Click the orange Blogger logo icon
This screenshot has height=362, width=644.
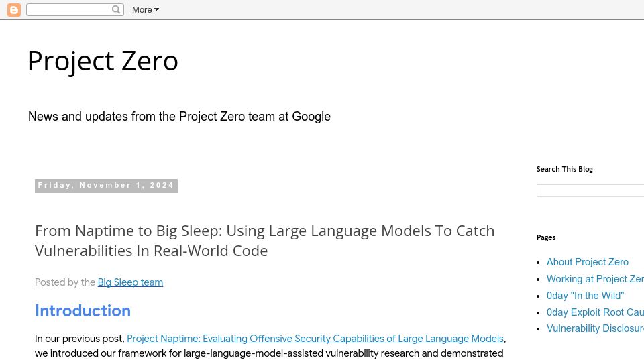(14, 10)
